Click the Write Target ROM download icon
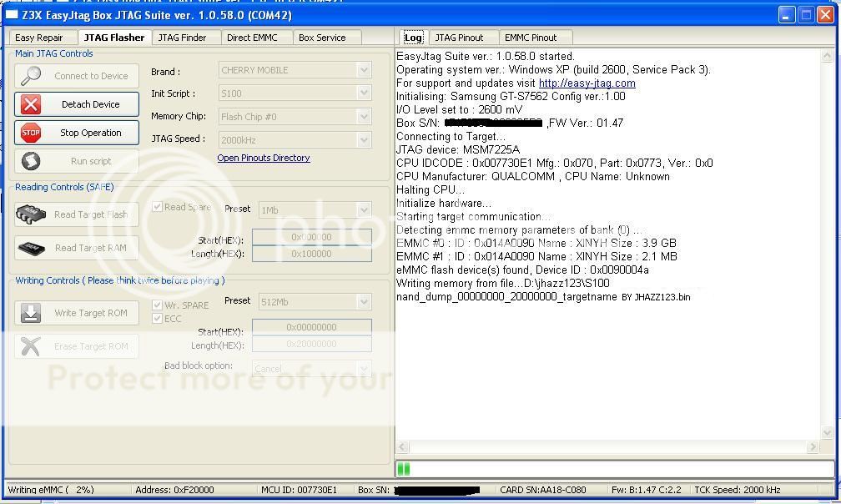 tap(31, 313)
